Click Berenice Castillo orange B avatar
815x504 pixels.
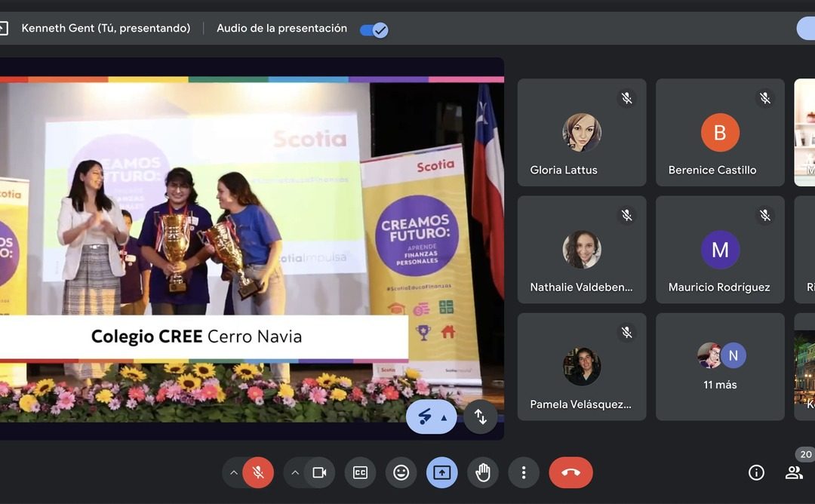[x=720, y=133]
